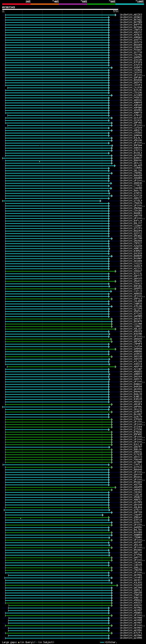The width and height of the screenshot is (146, 644).
Task: Select UniRef100_Q95P53 label
Action: pyautogui.click(x=131, y=289)
